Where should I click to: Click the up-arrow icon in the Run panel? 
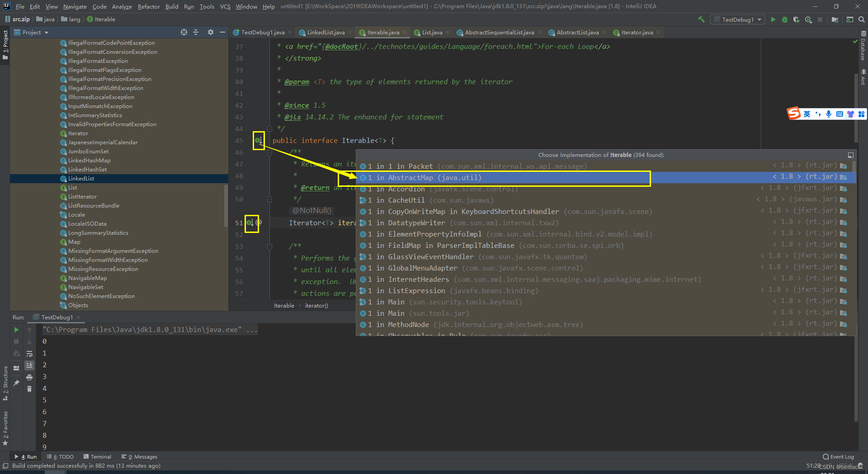(x=29, y=330)
